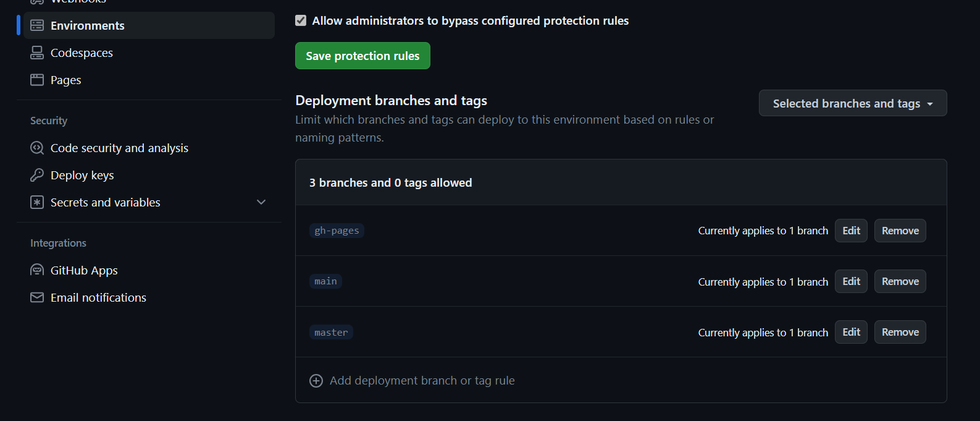Viewport: 980px width, 421px height.
Task: Uncheck Allow administrators to bypass protection rules
Action: point(301,20)
